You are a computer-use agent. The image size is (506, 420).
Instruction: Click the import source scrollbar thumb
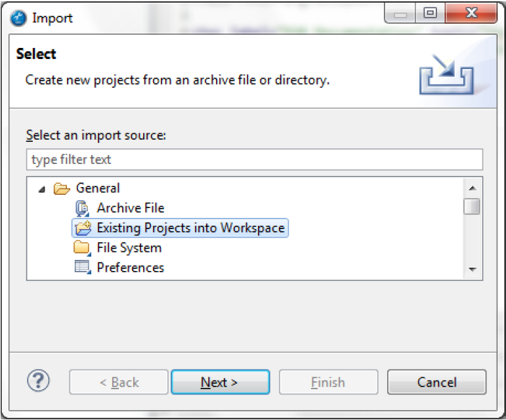click(471, 207)
